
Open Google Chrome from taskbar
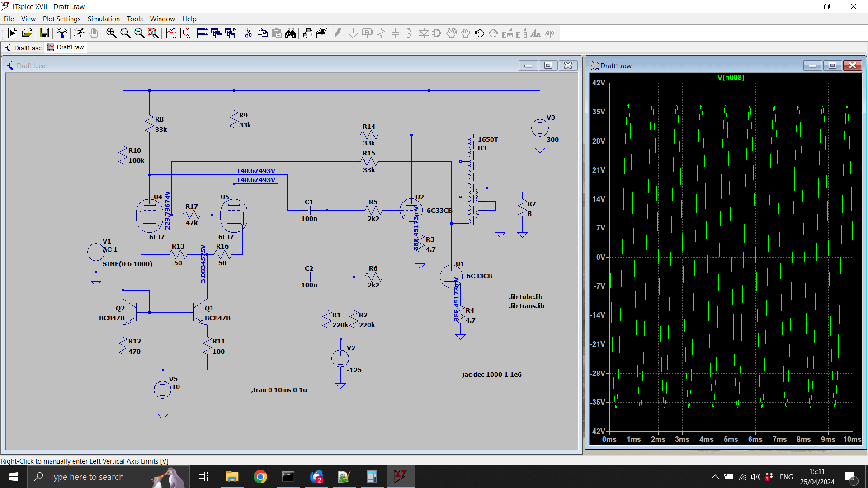click(260, 477)
